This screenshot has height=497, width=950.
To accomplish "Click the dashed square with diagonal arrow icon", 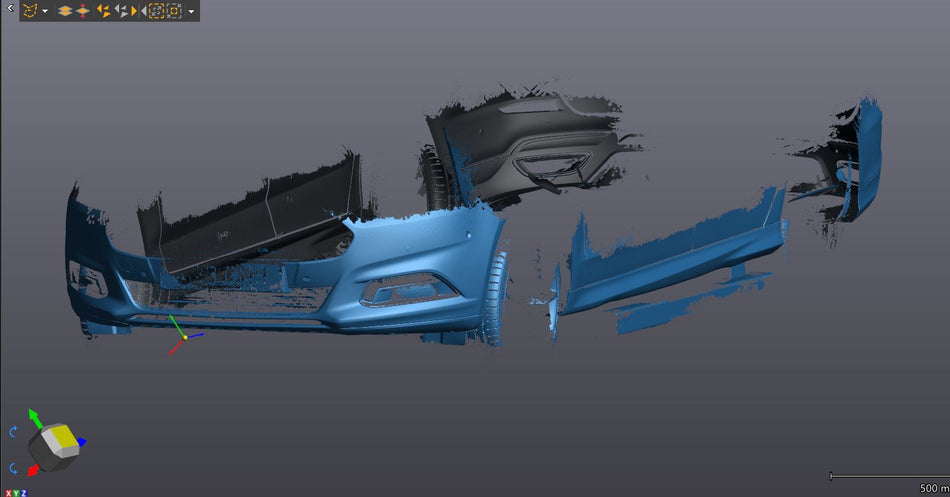I will pos(156,11).
